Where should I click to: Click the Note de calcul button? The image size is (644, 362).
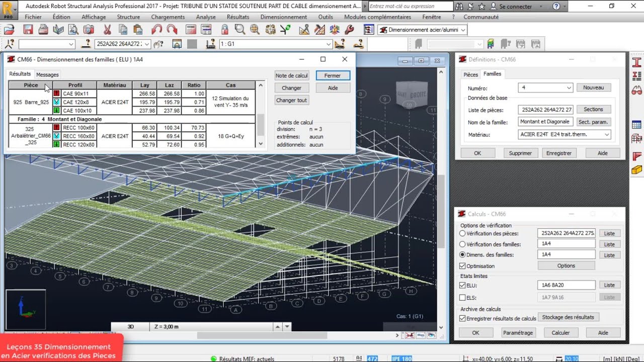point(291,75)
